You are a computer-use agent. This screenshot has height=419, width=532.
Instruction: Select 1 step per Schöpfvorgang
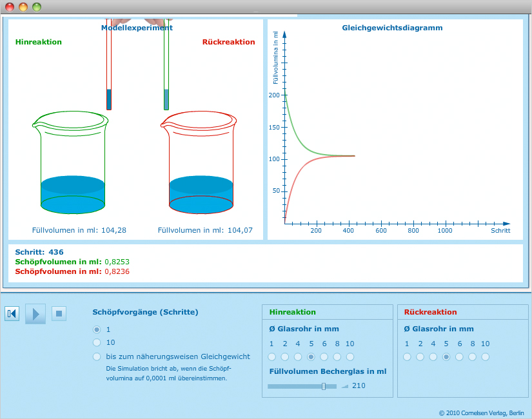pos(97,329)
